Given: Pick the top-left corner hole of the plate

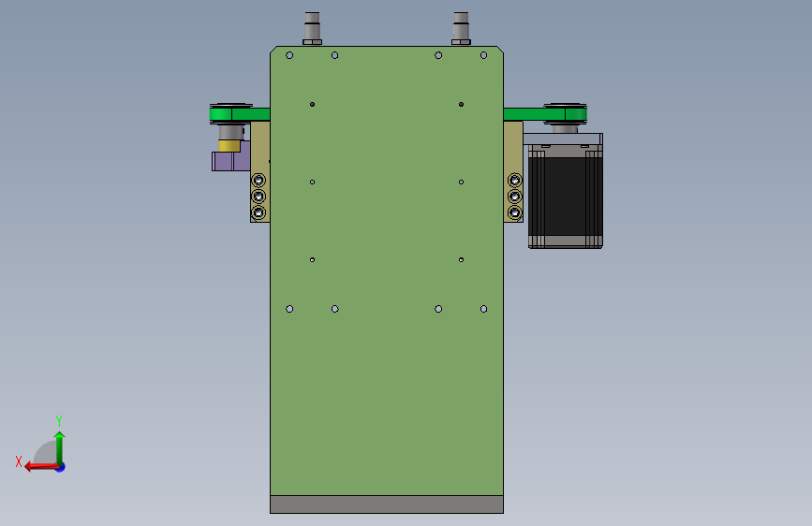Looking at the screenshot, I should click(289, 55).
